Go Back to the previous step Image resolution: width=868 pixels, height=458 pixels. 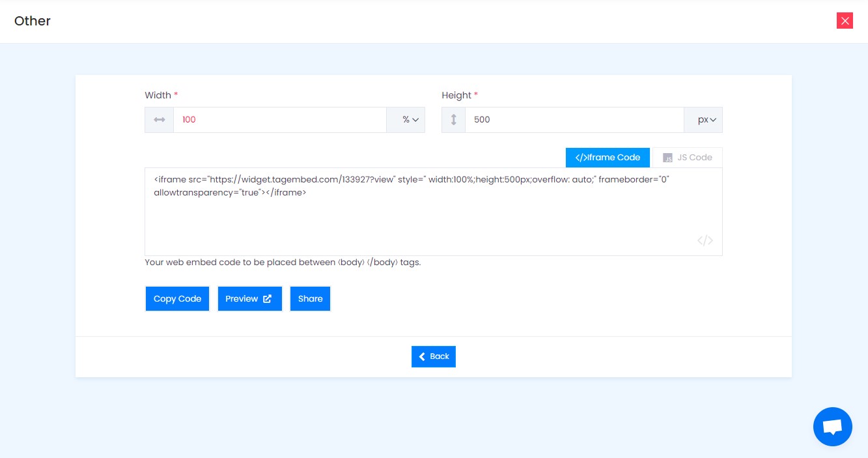434,356
